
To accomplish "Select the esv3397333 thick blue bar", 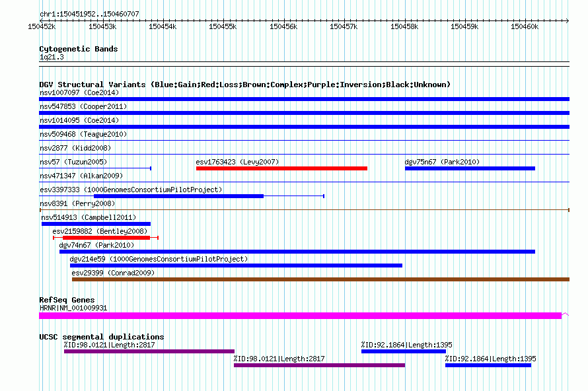I will [x=178, y=196].
